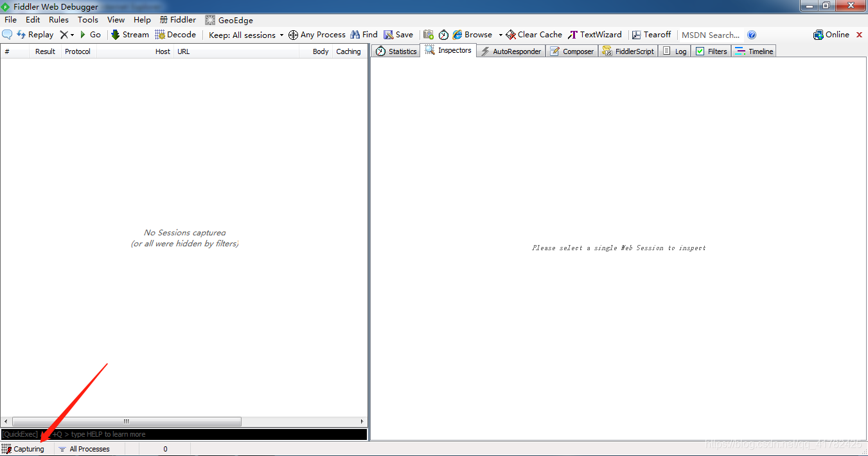Viewport: 868px width, 456px height.
Task: Open the blue help question icon
Action: [752, 35]
